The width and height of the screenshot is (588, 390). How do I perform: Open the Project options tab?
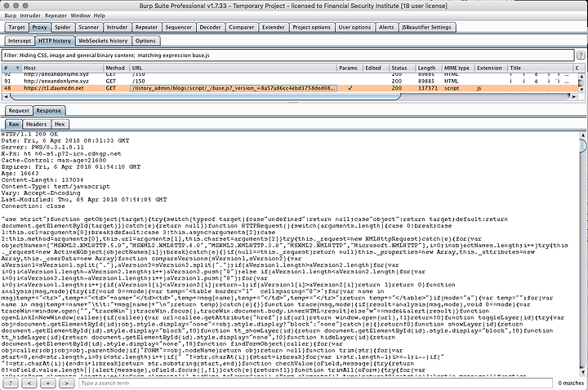pos(311,28)
